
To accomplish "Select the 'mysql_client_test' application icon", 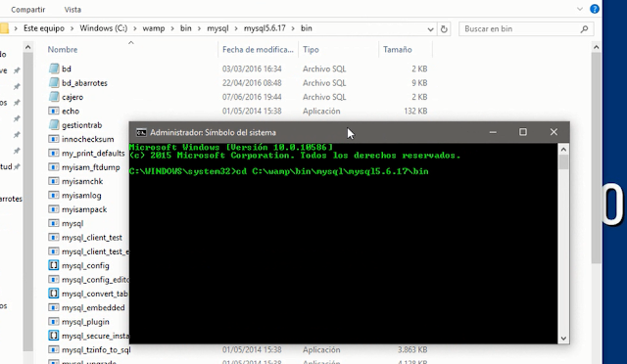I will click(54, 238).
